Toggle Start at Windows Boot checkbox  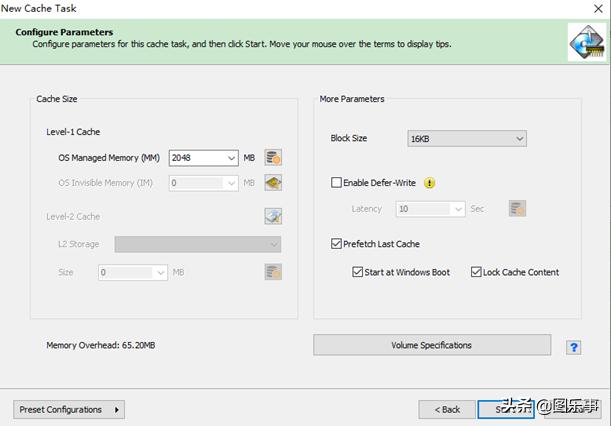[x=358, y=272]
